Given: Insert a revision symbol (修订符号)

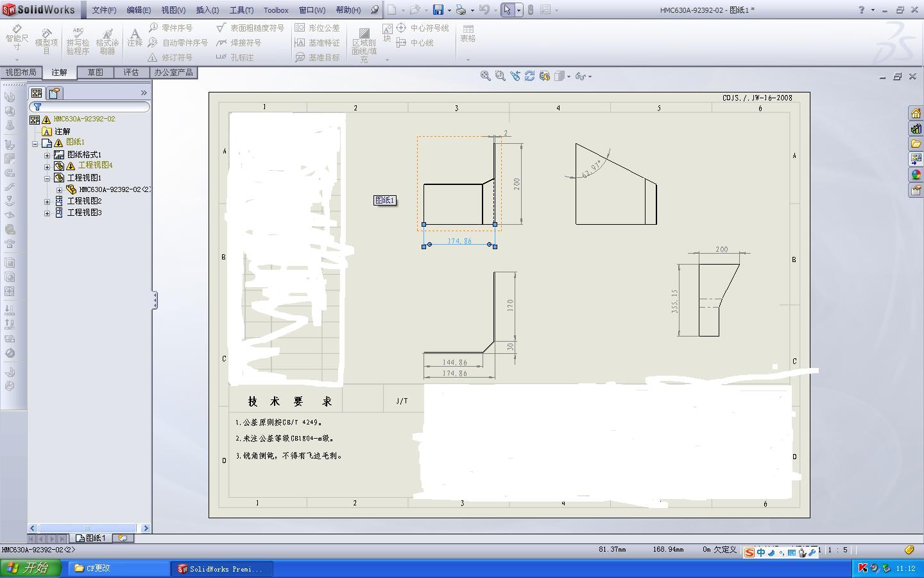Looking at the screenshot, I should (170, 58).
